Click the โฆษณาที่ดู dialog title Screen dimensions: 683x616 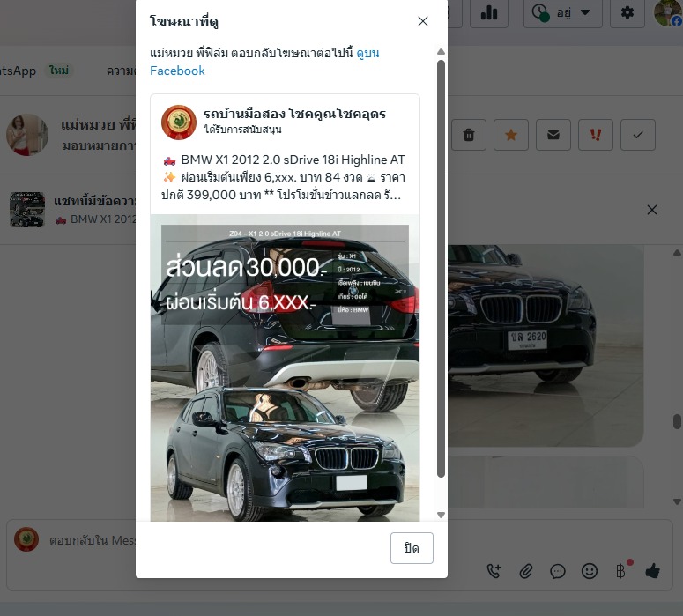point(184,21)
